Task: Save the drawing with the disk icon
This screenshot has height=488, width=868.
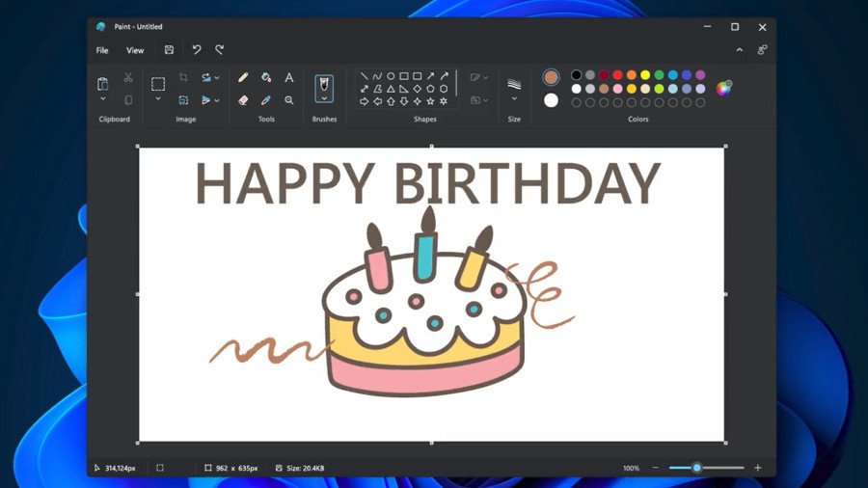Action: tap(169, 50)
